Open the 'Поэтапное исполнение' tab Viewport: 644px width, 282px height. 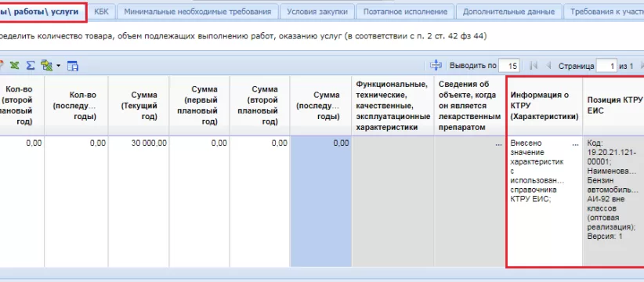[x=405, y=12]
